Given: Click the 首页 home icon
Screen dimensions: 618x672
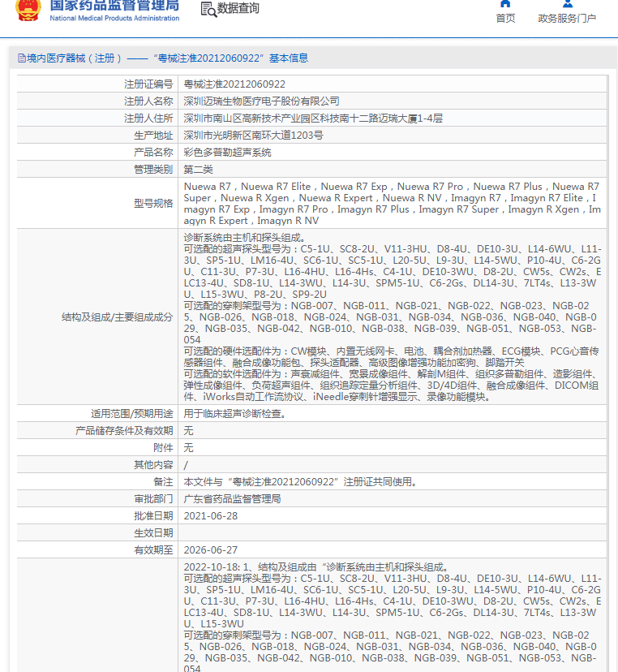Looking at the screenshot, I should coord(505,4).
